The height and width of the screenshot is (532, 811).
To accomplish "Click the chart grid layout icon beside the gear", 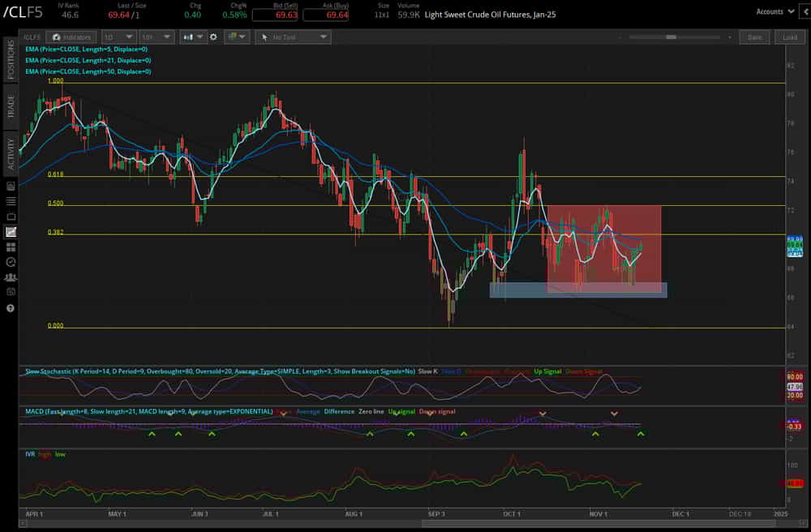I will coord(232,36).
